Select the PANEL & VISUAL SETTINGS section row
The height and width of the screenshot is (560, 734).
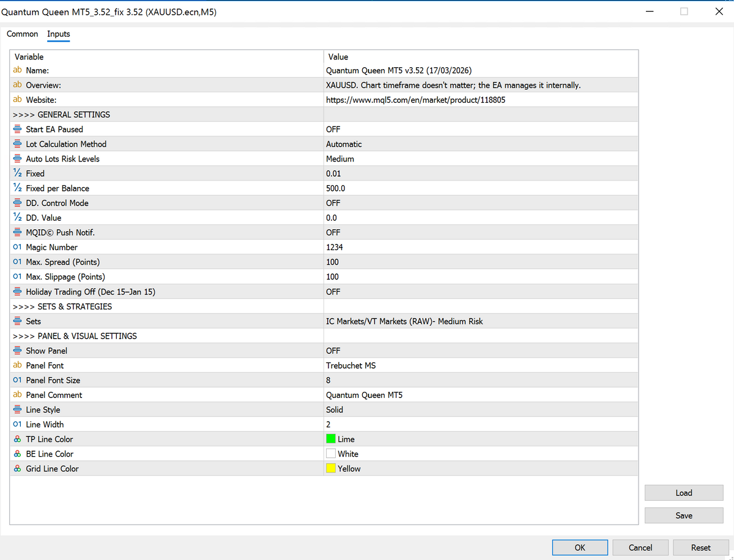tap(324, 336)
